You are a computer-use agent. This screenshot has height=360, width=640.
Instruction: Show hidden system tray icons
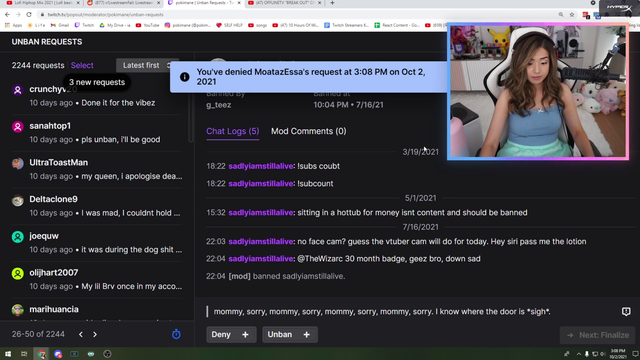[x=578, y=354]
